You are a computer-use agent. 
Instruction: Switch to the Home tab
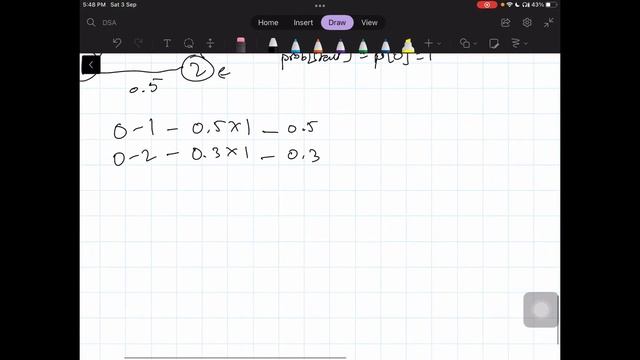click(268, 23)
